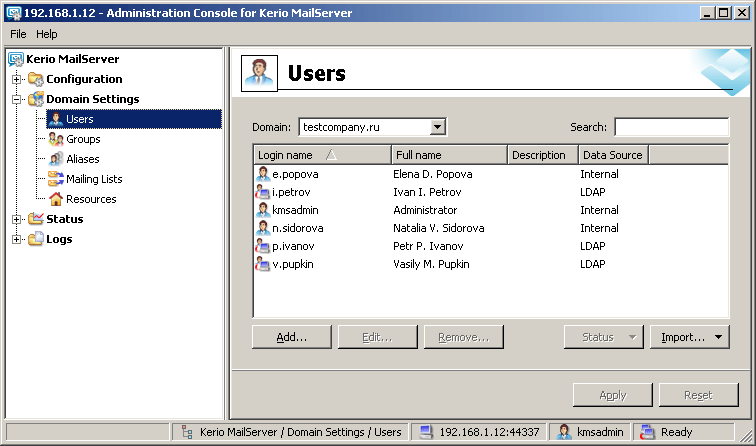Click the status bar Ready connection icon
This screenshot has width=756, height=446.
pyautogui.click(x=647, y=432)
